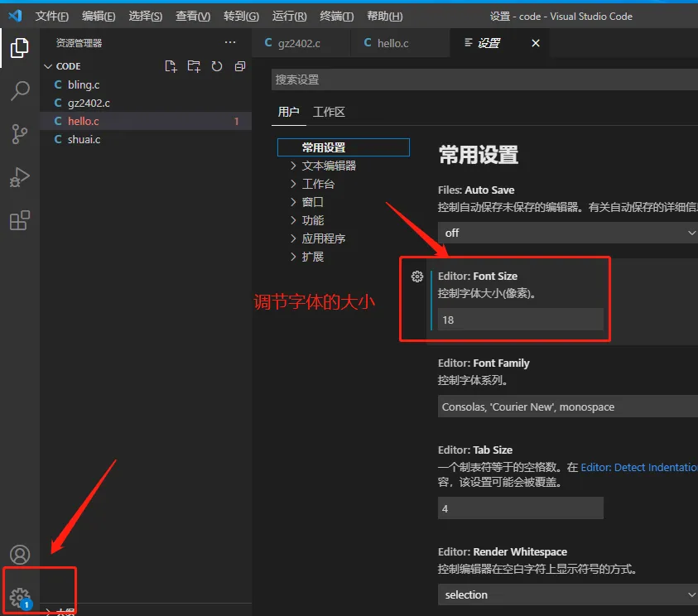The image size is (698, 616).
Task: Click the 常用设置 heading text
Action: point(478,155)
